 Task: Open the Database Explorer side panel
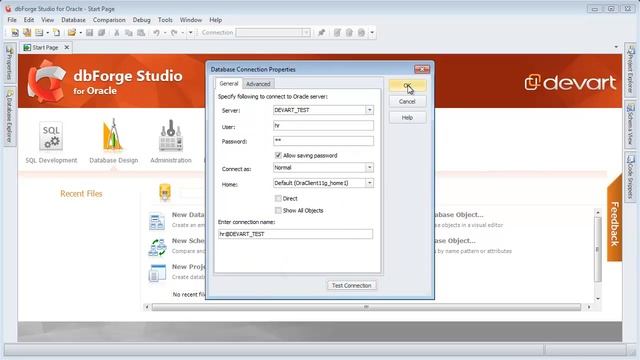tap(10, 116)
